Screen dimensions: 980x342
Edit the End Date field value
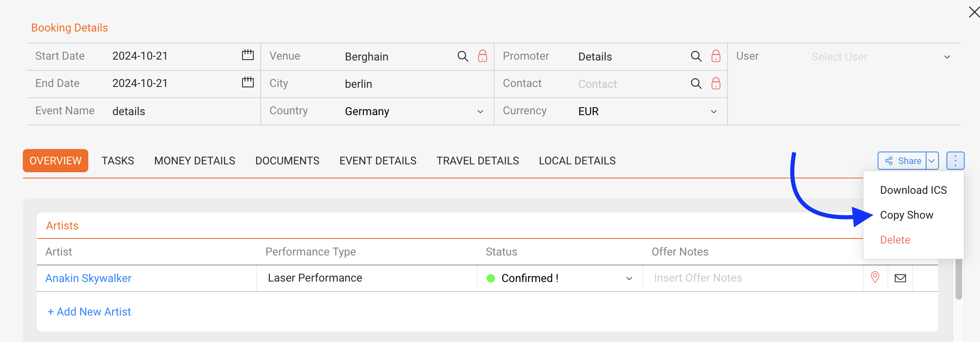point(140,83)
